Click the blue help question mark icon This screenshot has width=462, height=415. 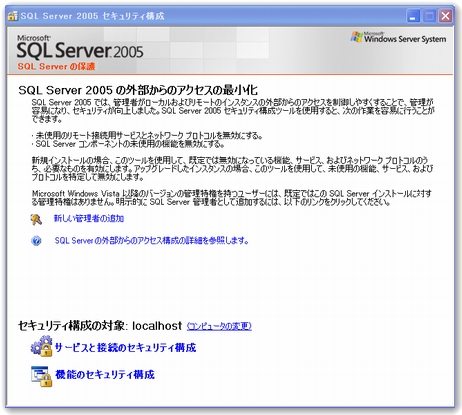click(x=36, y=241)
